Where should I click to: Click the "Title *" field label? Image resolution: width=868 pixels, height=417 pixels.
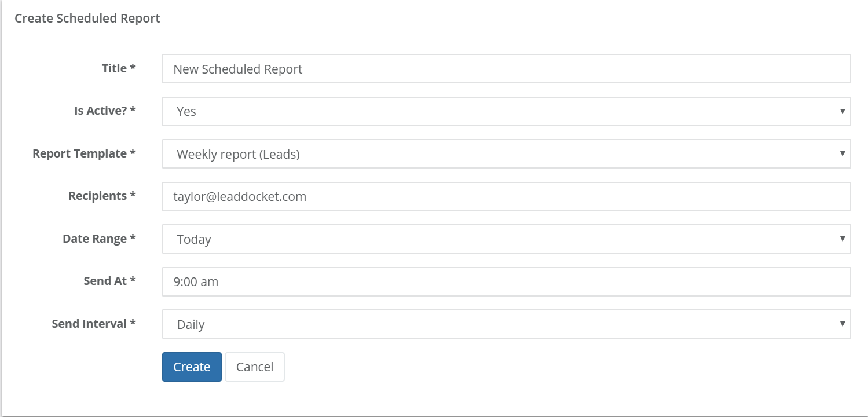(119, 68)
